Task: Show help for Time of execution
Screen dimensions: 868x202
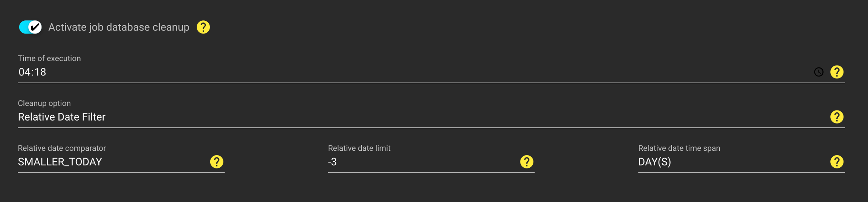Action: [x=837, y=72]
